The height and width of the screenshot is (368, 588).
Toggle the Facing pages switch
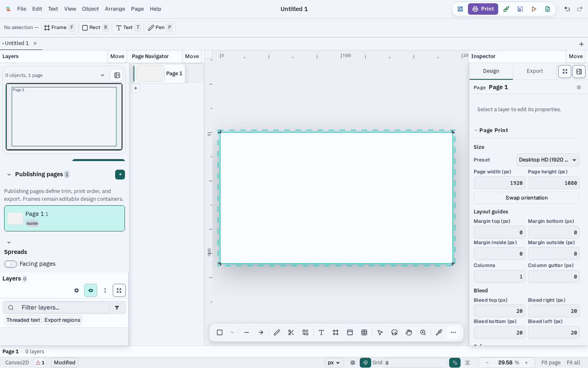pos(11,264)
